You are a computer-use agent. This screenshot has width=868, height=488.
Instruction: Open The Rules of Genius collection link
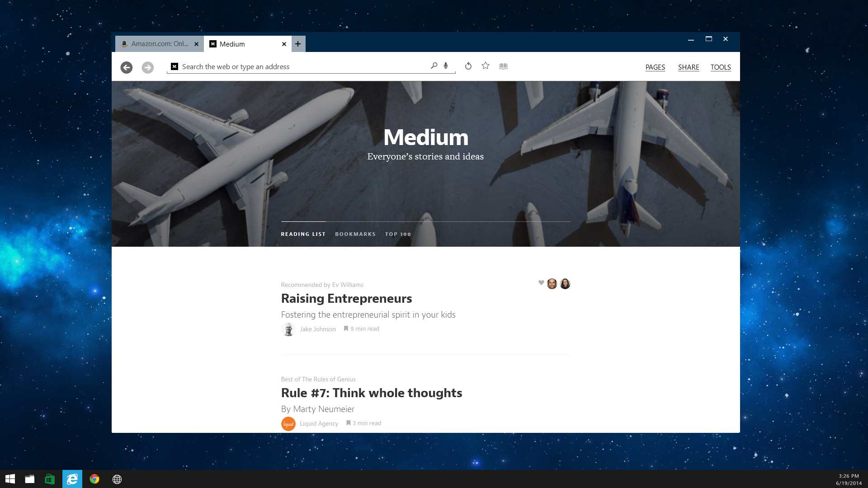329,379
